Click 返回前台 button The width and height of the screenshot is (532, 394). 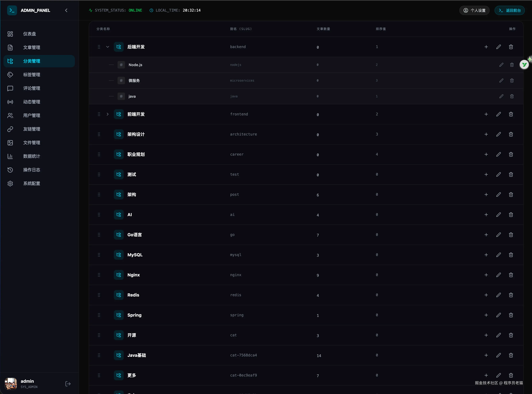[510, 10]
